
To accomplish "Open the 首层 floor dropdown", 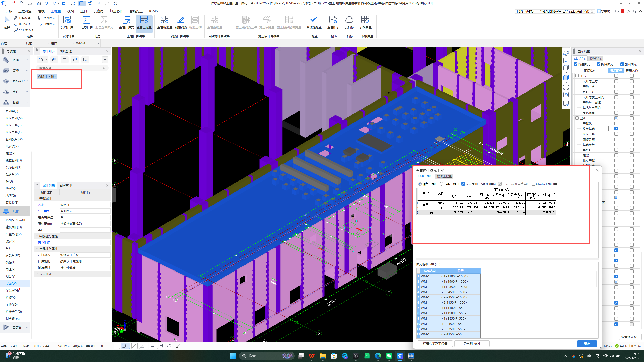I will (23, 43).
